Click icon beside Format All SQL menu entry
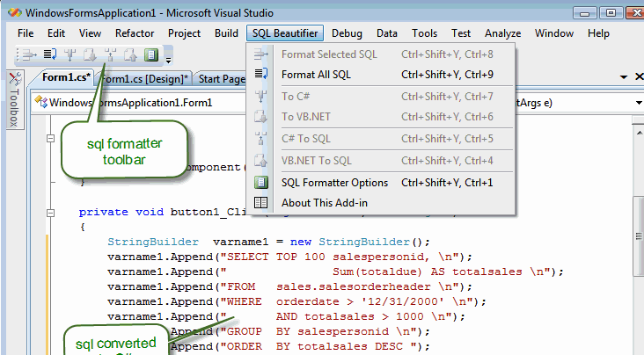Image resolution: width=644 pixels, height=355 pixels. tap(260, 75)
